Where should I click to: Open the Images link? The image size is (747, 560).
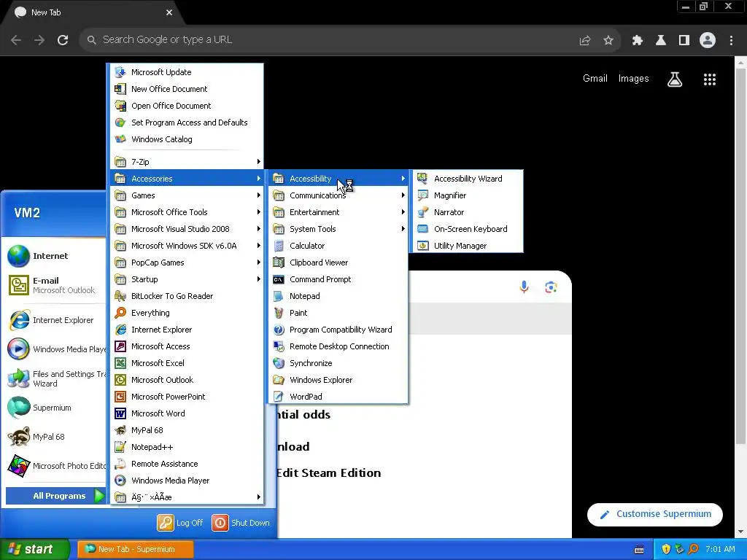[633, 79]
